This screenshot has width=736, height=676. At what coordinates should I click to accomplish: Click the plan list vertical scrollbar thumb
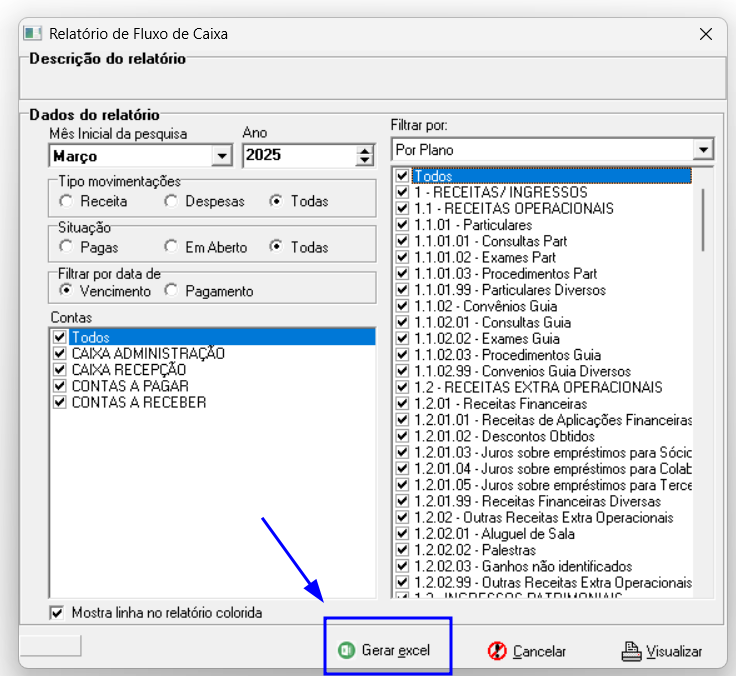tap(703, 220)
